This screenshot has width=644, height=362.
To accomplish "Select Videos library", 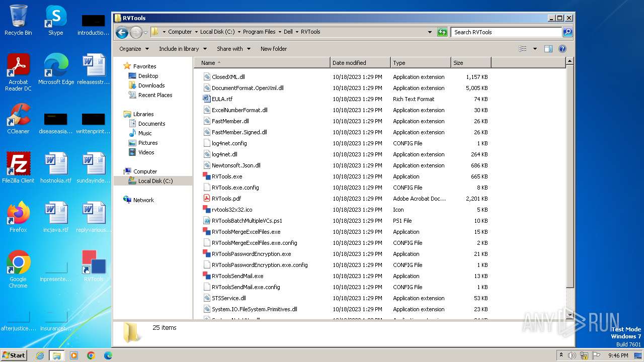I will 141,152.
